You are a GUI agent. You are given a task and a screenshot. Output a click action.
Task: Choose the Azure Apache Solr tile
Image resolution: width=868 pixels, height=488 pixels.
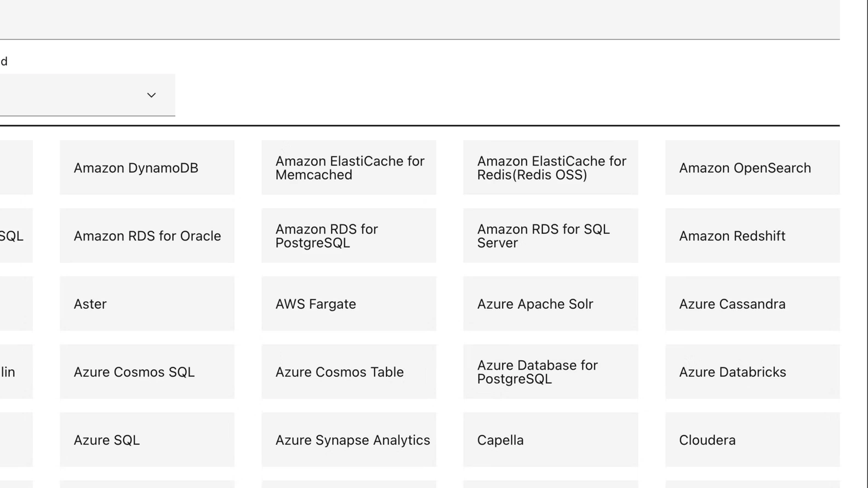tap(550, 303)
